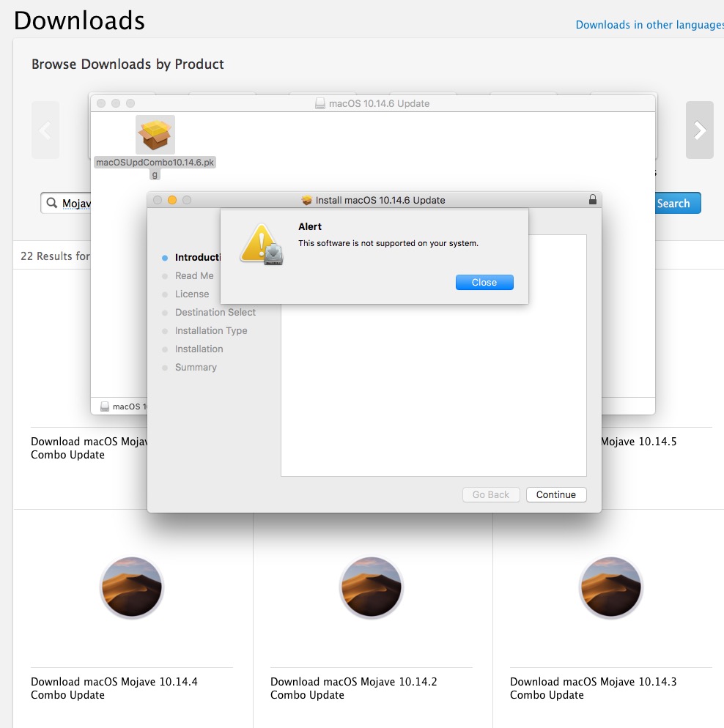Open the Mojave 10.14.2 Combo Update thumbnail
This screenshot has width=724, height=728.
click(372, 587)
